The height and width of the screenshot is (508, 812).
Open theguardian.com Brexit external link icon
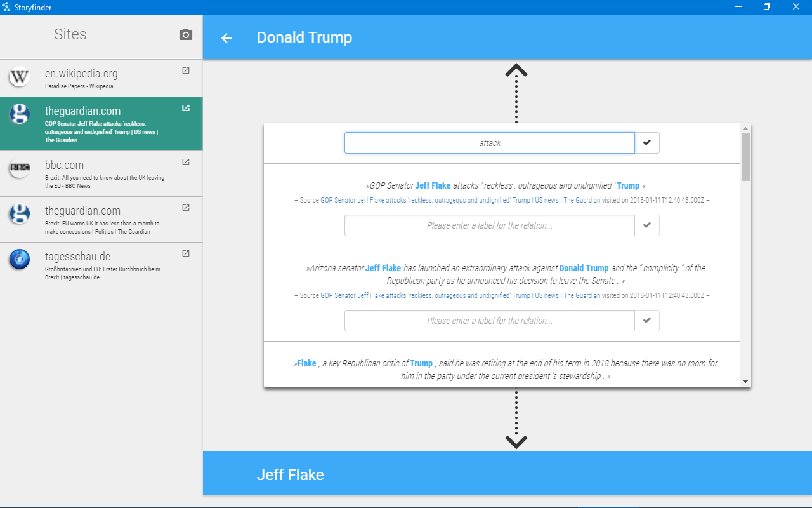click(x=186, y=208)
